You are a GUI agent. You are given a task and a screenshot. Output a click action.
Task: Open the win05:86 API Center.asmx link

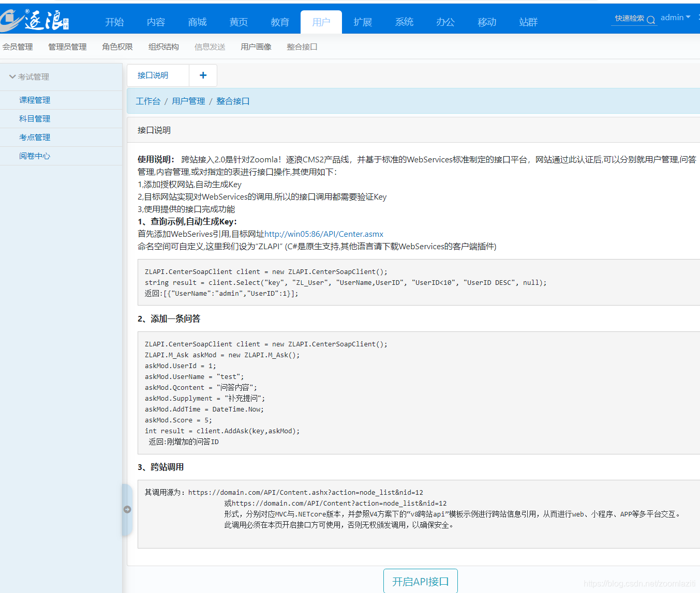pyautogui.click(x=324, y=234)
